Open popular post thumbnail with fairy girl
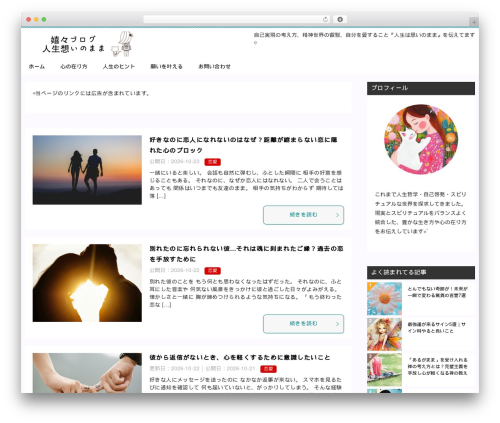The image size is (500, 423). tap(384, 334)
